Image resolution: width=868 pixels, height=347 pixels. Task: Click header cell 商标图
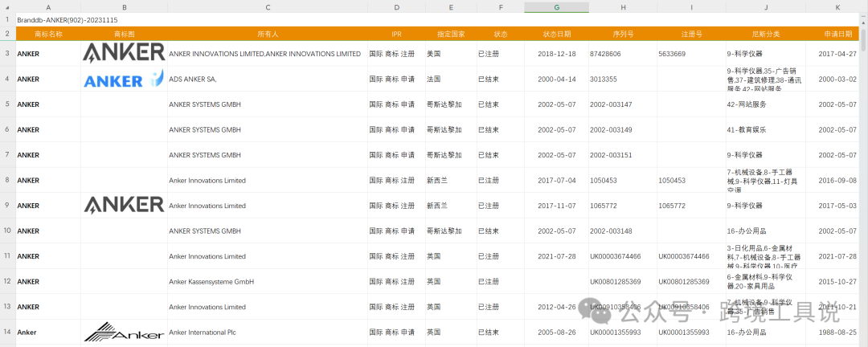(124, 34)
